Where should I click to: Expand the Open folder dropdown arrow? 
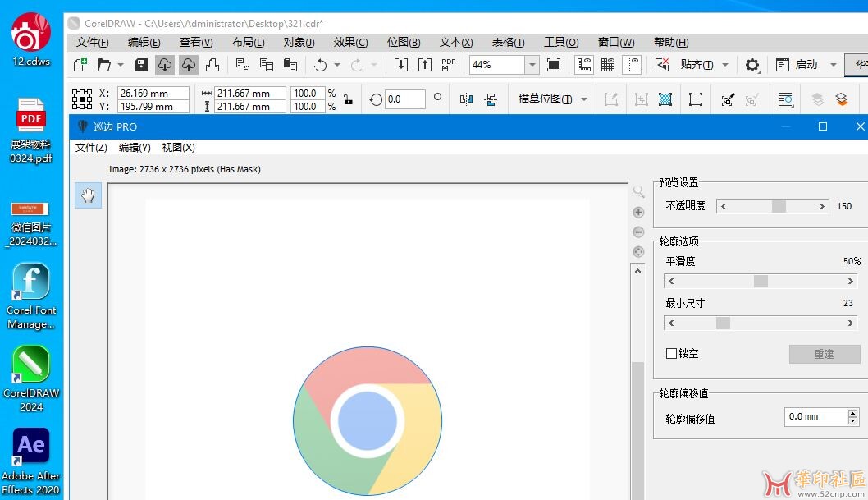[x=121, y=65]
